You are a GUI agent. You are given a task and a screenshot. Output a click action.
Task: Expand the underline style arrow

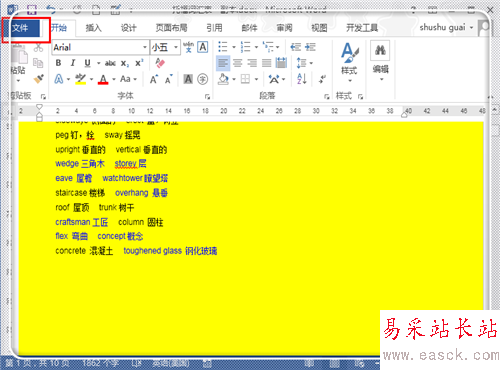(x=98, y=63)
